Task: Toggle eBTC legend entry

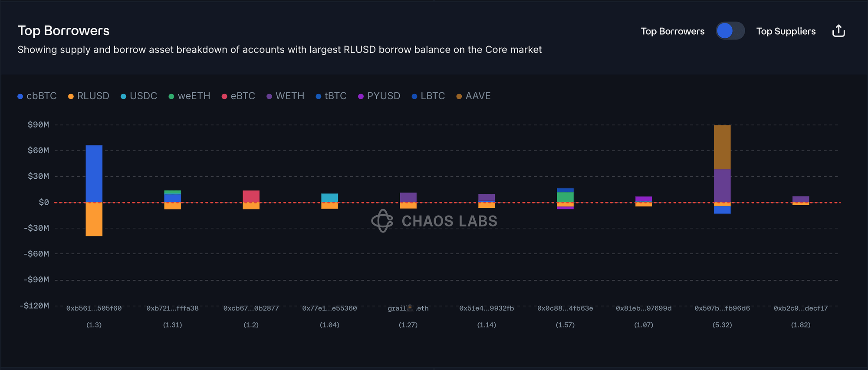Action: pyautogui.click(x=238, y=96)
